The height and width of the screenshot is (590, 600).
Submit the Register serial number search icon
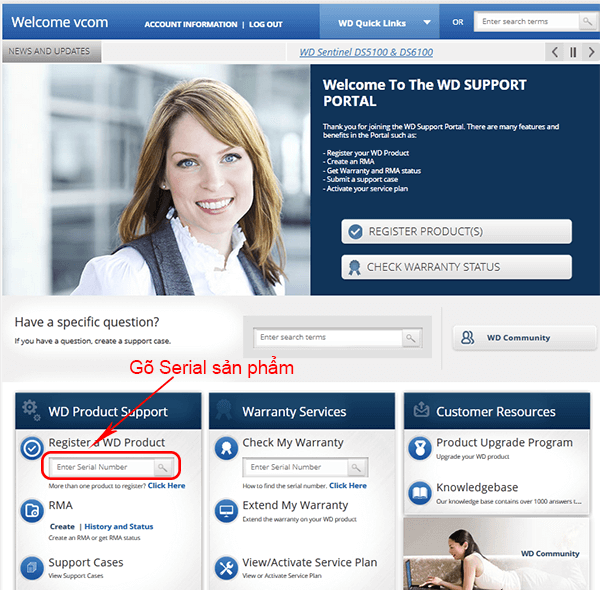point(163,468)
